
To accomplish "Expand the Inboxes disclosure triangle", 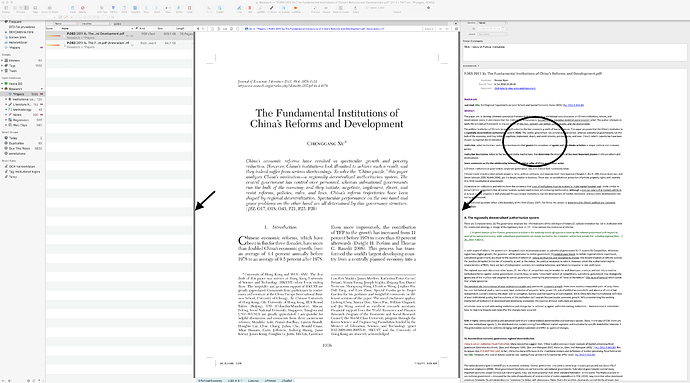I will click(x=2, y=60).
